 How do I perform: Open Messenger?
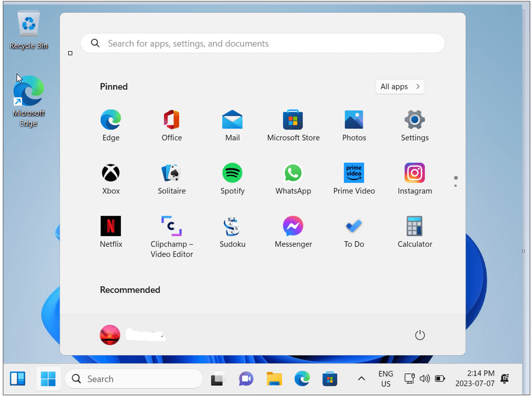coord(293,232)
